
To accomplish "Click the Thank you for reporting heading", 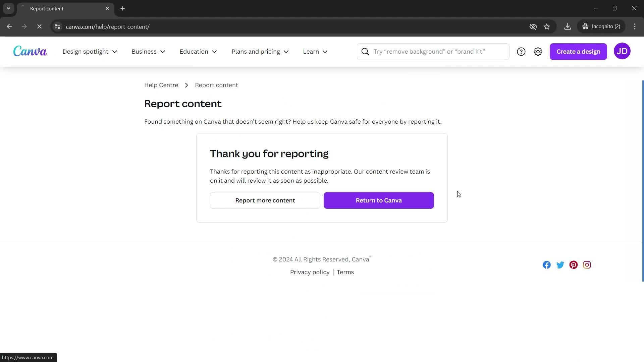I will (x=269, y=154).
